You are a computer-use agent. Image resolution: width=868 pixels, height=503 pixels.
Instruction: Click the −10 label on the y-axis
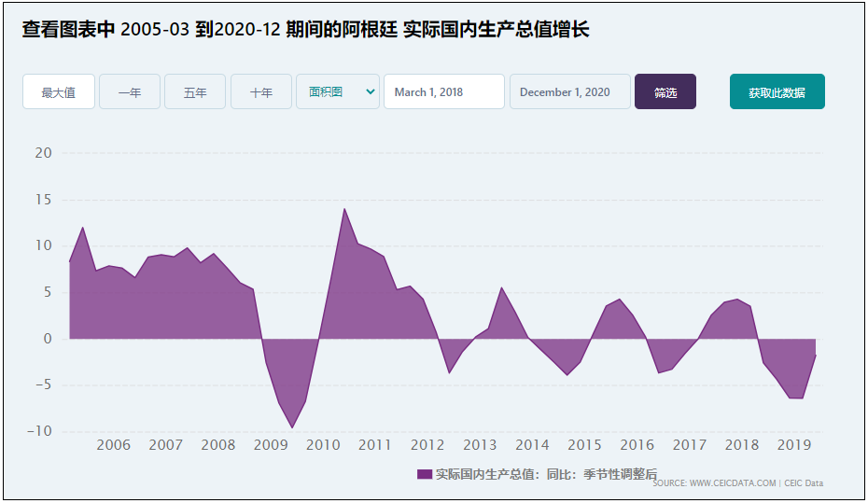pyautogui.click(x=39, y=431)
